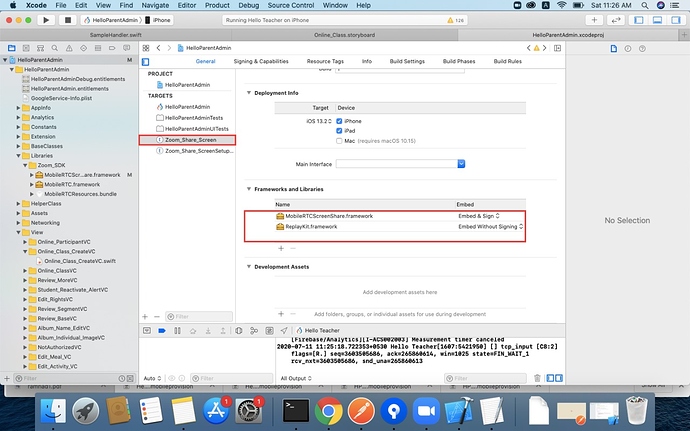Toggle the breakpoints activation blue icon
This screenshot has height=431, width=690.
(162, 331)
